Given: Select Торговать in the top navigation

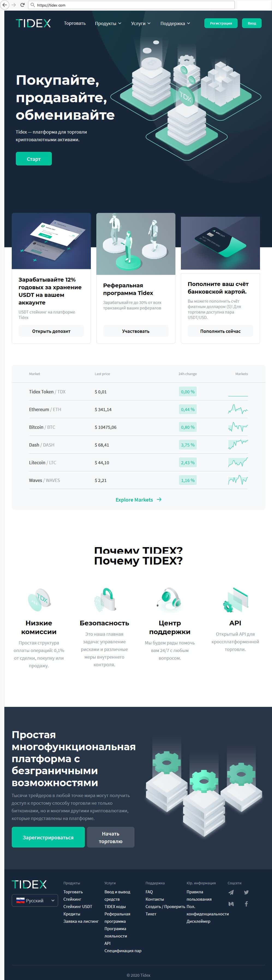Looking at the screenshot, I should click(x=75, y=23).
